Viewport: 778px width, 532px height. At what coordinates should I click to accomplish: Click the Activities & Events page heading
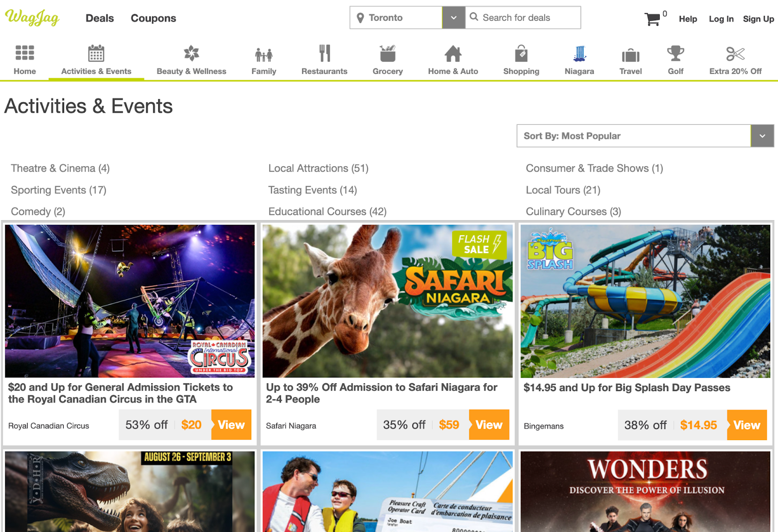[x=88, y=106]
